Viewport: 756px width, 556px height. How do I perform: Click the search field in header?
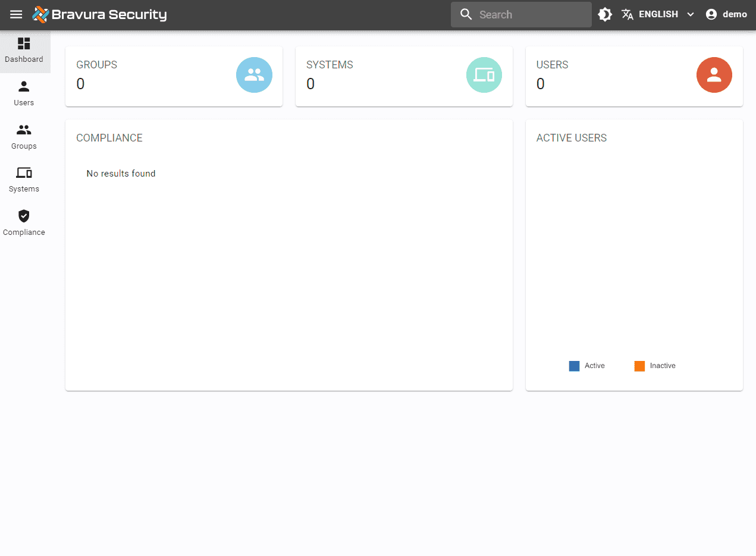[529, 15]
